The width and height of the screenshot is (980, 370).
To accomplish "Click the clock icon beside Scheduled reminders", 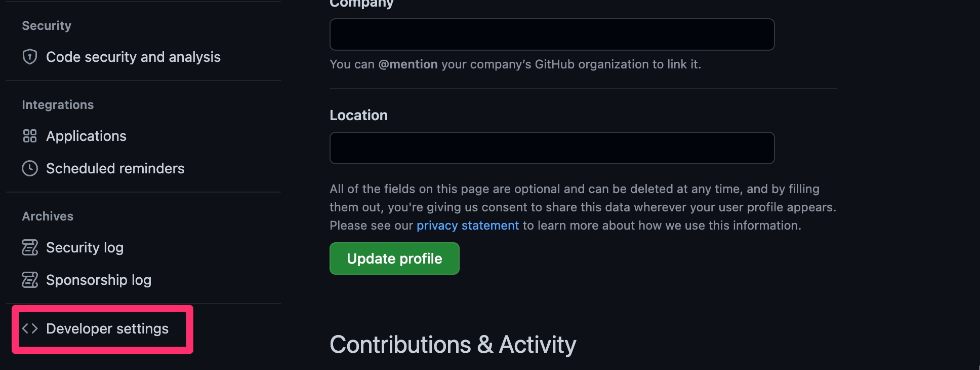I will point(30,168).
